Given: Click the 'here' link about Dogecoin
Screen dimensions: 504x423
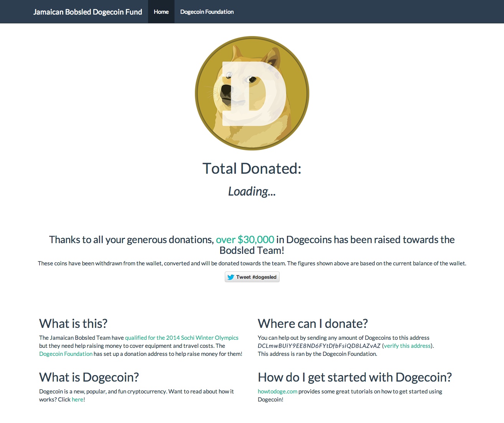Looking at the screenshot, I should point(77,400).
